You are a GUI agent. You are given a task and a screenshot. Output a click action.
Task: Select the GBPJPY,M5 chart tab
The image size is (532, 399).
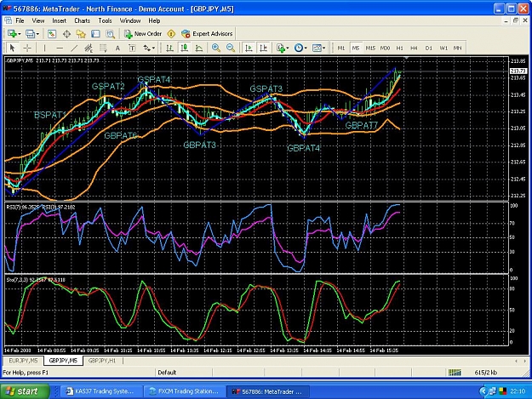63,361
